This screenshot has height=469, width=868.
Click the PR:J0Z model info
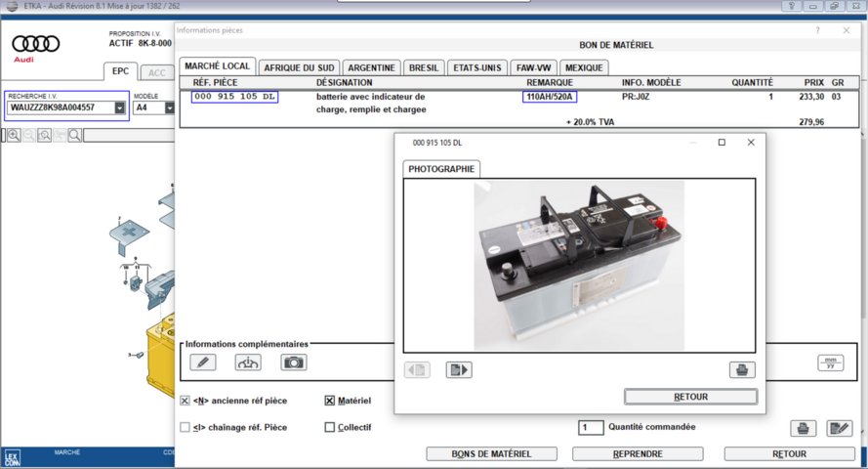pyautogui.click(x=636, y=97)
